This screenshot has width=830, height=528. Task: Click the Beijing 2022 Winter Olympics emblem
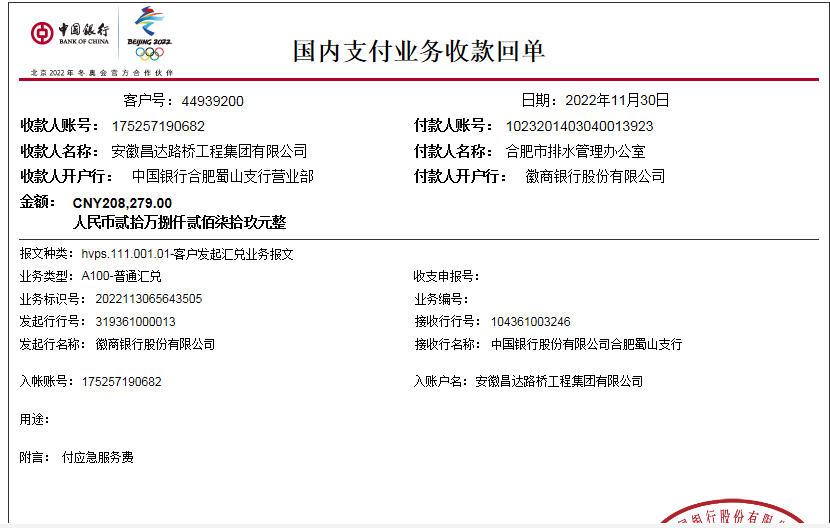149,27
